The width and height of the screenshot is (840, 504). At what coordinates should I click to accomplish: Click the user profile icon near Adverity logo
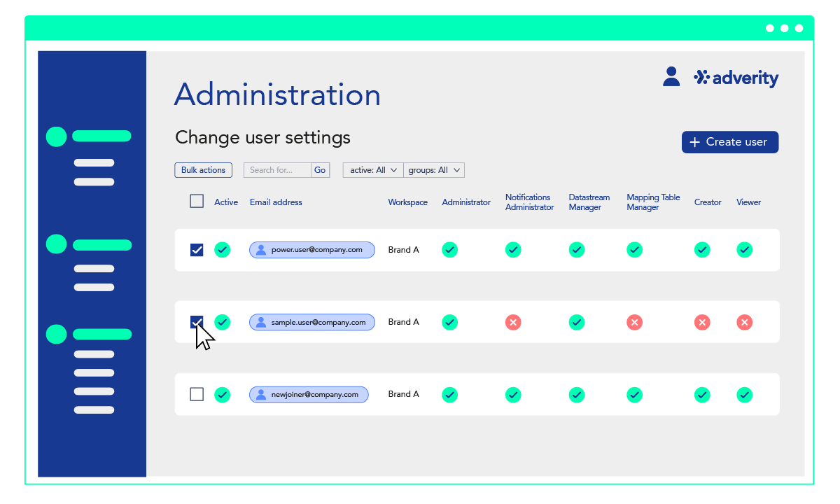671,77
